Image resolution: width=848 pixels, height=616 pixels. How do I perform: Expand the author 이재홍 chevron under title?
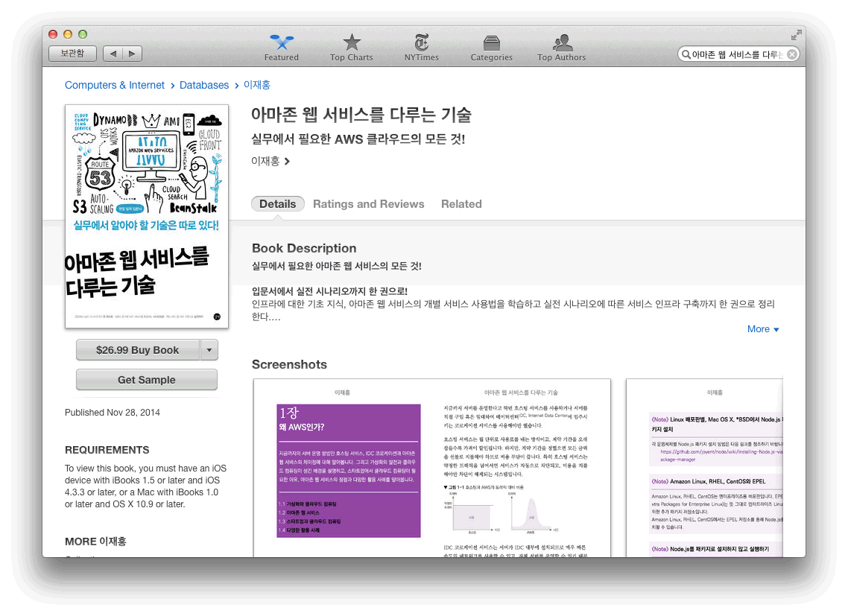click(287, 161)
